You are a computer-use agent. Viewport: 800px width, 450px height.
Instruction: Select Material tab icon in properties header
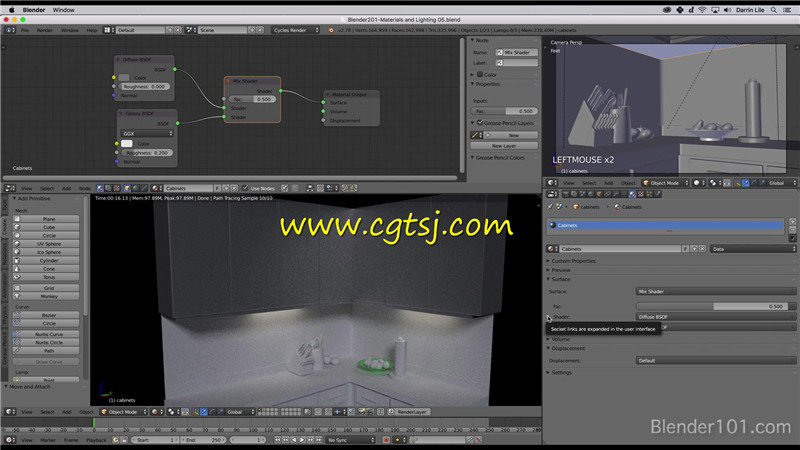(633, 194)
